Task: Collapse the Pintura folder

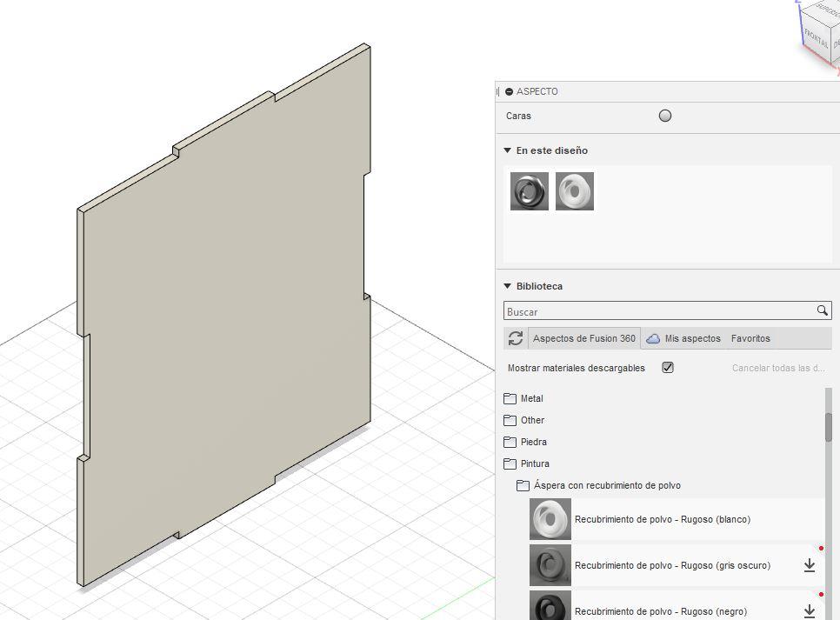Action: tap(535, 463)
